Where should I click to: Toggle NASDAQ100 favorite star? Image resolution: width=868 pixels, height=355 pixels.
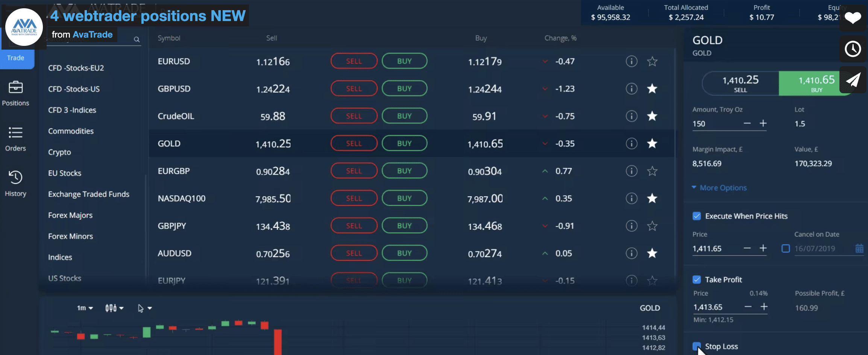click(x=652, y=199)
